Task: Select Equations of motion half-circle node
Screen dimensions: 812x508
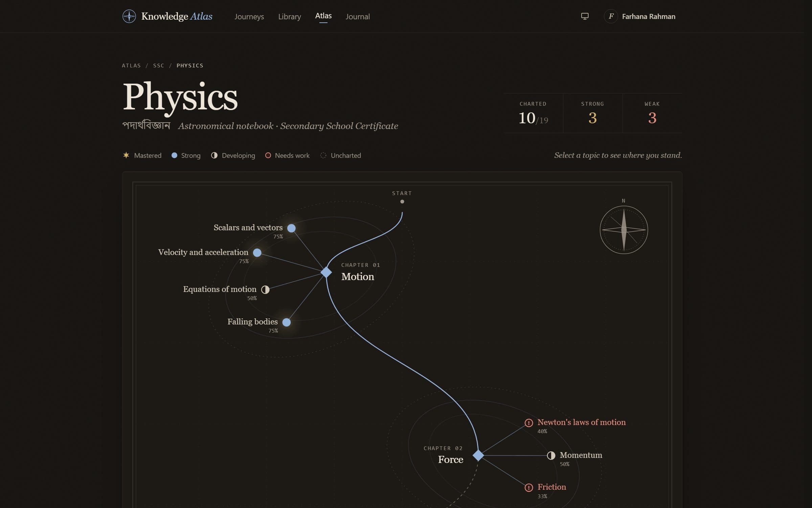Action: pos(265,290)
